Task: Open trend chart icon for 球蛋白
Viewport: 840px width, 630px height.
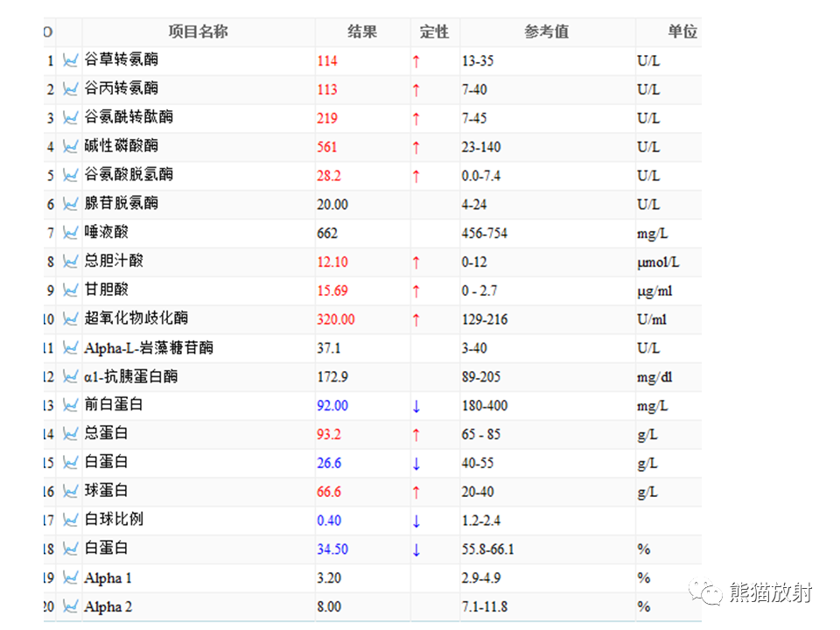Action: pos(70,491)
